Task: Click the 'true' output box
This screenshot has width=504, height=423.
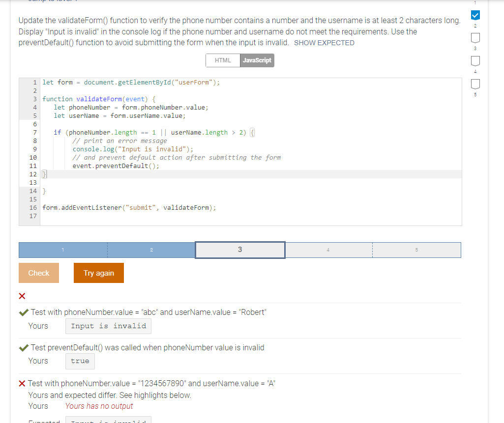Action: (x=80, y=361)
